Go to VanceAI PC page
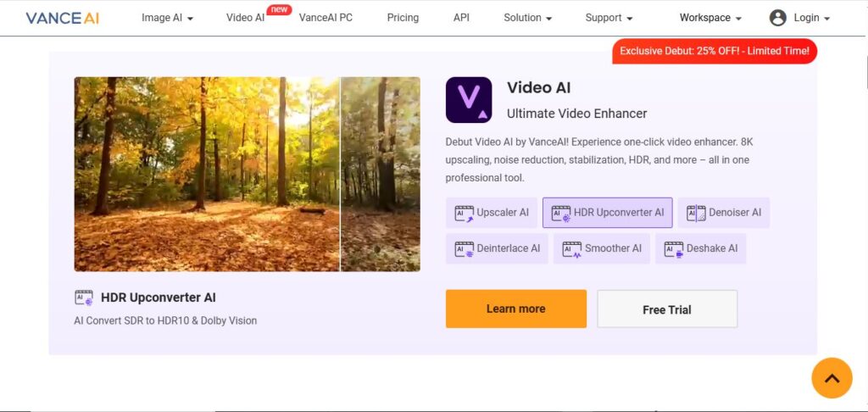The image size is (868, 412). click(325, 18)
